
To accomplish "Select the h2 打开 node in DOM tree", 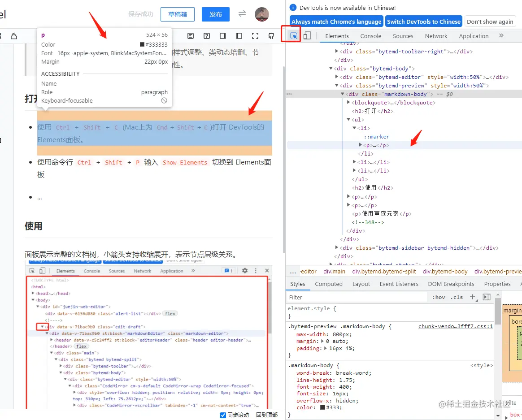I will click(373, 111).
